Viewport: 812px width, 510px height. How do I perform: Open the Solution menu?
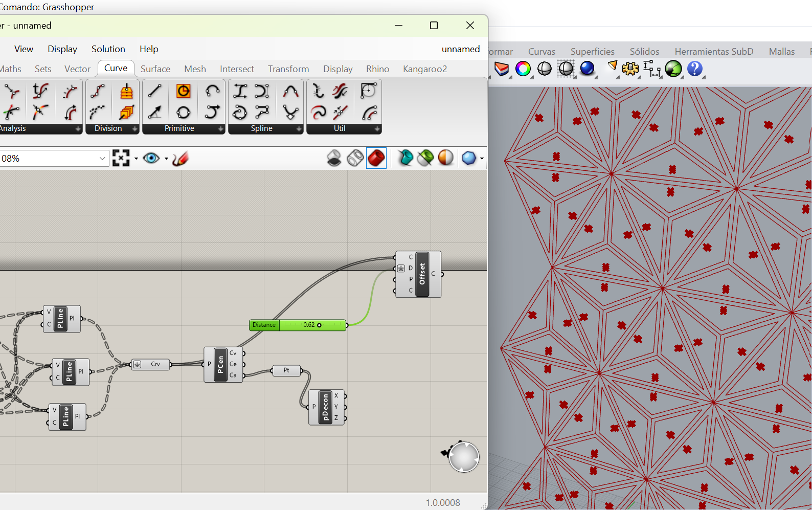[x=108, y=49]
